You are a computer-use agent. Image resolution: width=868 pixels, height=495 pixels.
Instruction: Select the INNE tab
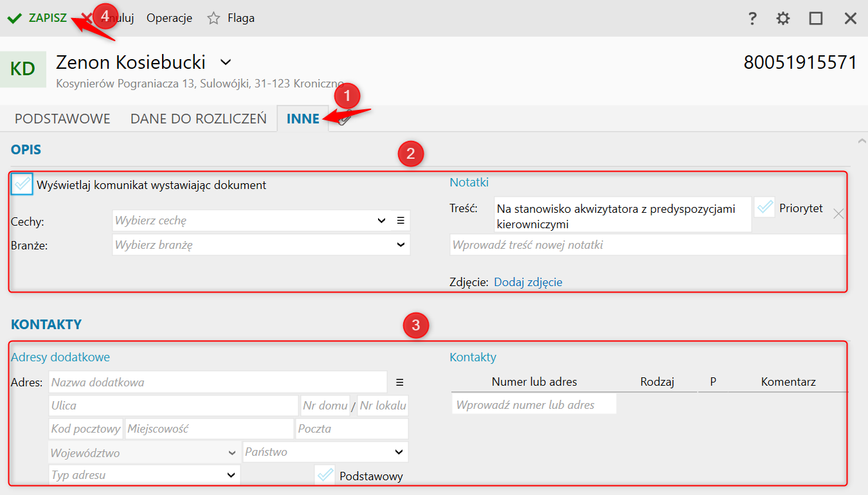click(303, 119)
